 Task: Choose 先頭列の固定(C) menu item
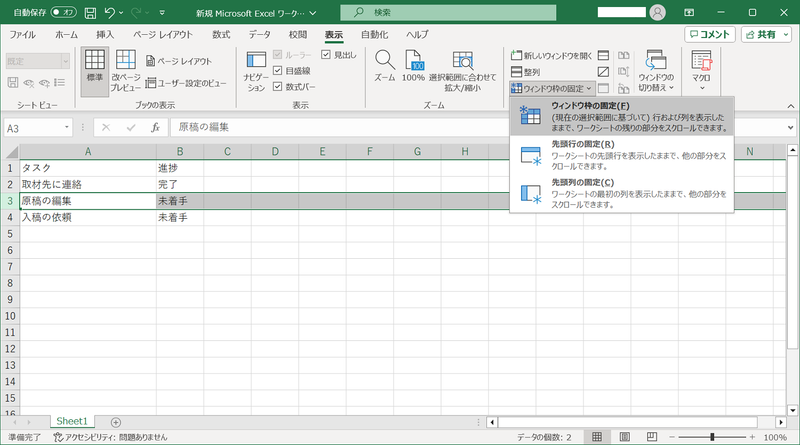[622, 193]
